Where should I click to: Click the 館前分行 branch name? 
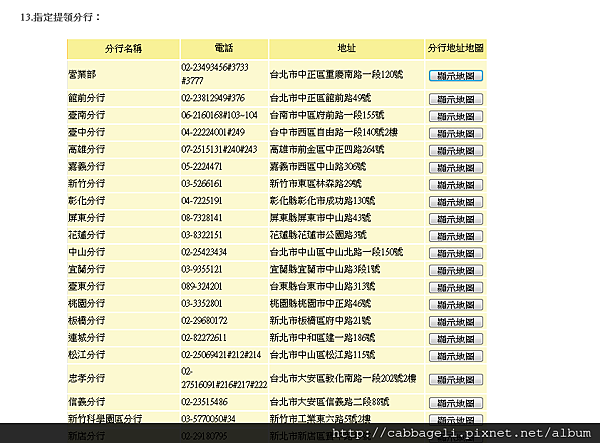86,98
